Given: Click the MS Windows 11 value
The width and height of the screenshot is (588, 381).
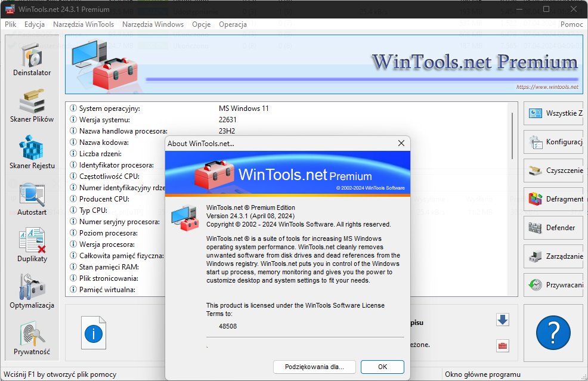Looking at the screenshot, I should pyautogui.click(x=244, y=109).
